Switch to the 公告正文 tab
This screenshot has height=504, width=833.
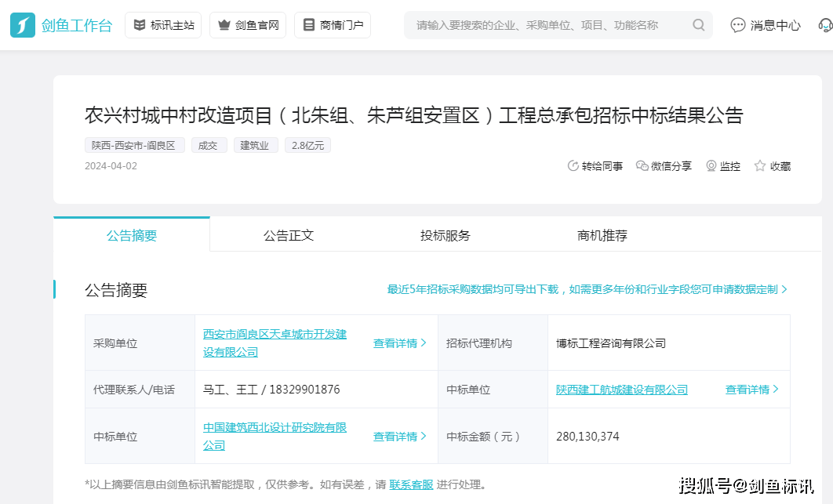(x=289, y=235)
